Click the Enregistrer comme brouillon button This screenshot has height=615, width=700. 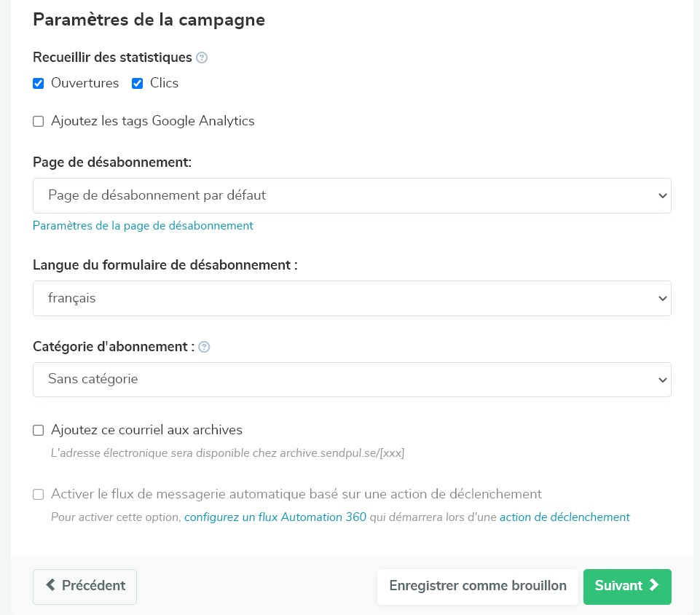click(478, 586)
